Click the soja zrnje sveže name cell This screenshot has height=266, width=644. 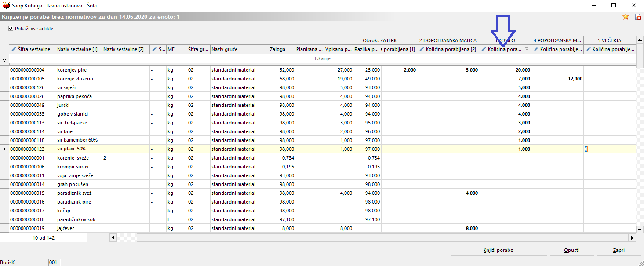pos(79,175)
